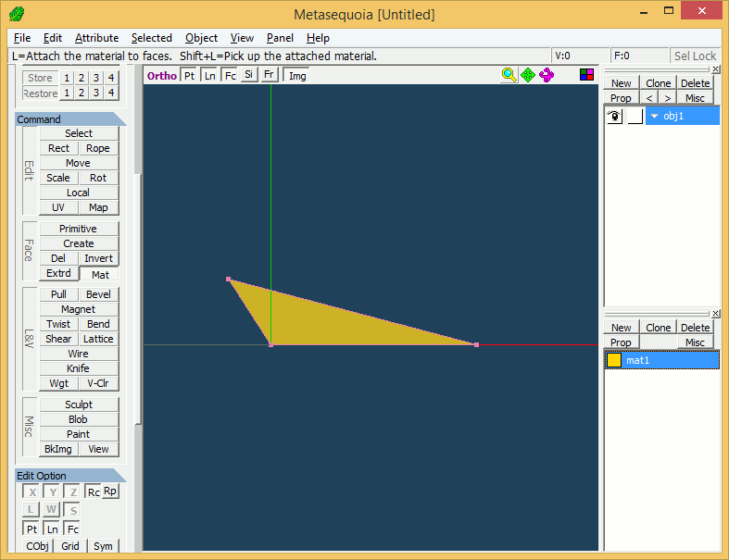Click the > button in object panel
The height and width of the screenshot is (560, 729).
667,98
